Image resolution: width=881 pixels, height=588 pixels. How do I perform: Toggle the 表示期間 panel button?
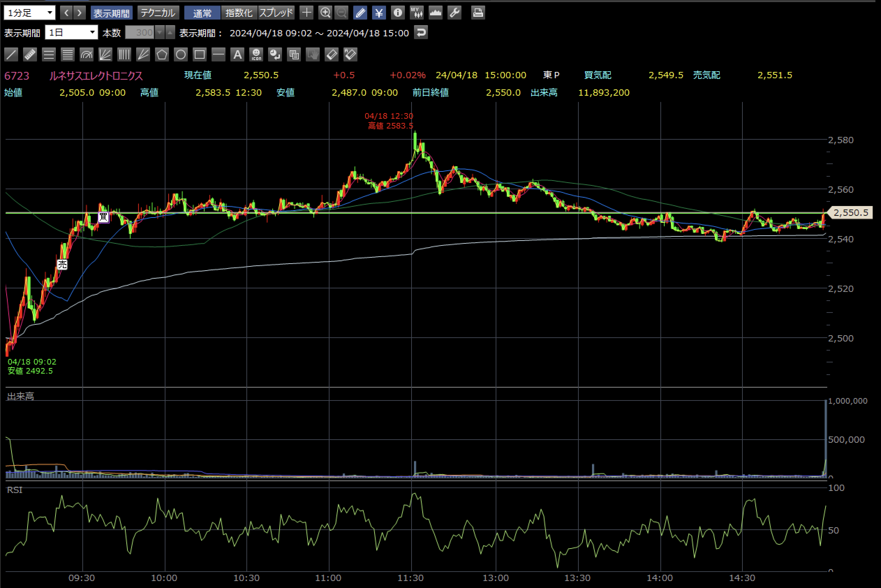click(x=111, y=13)
